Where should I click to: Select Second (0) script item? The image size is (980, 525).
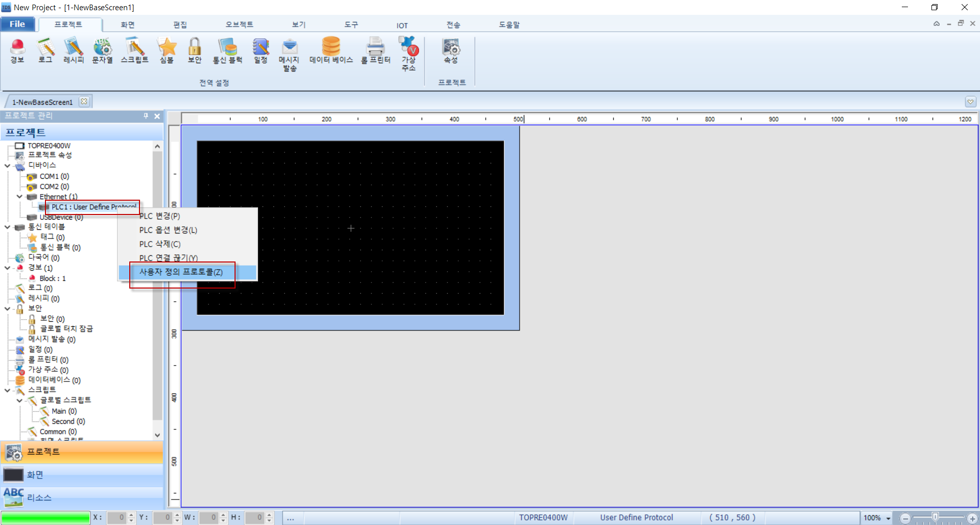tap(68, 421)
